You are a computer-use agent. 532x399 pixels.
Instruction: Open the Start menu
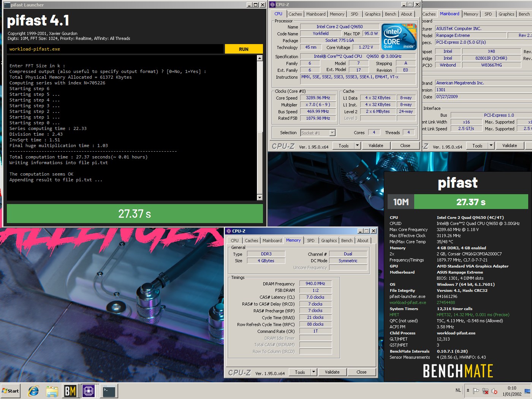10,391
